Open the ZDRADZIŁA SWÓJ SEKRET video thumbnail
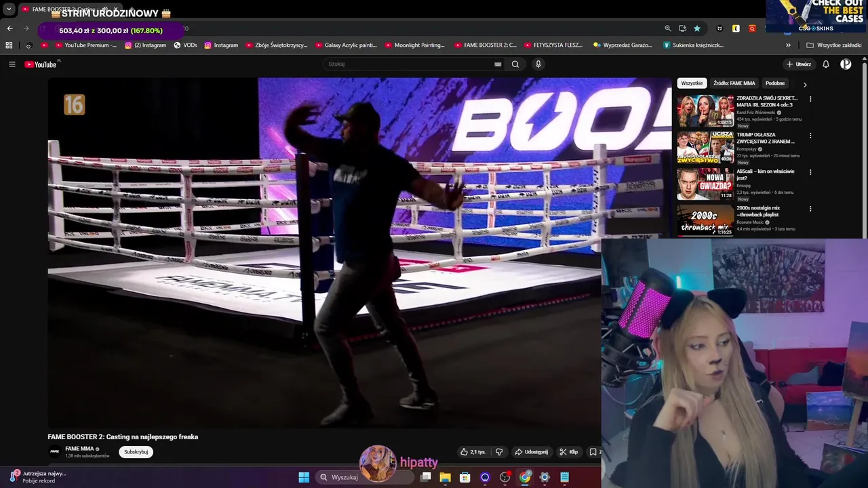 [705, 110]
